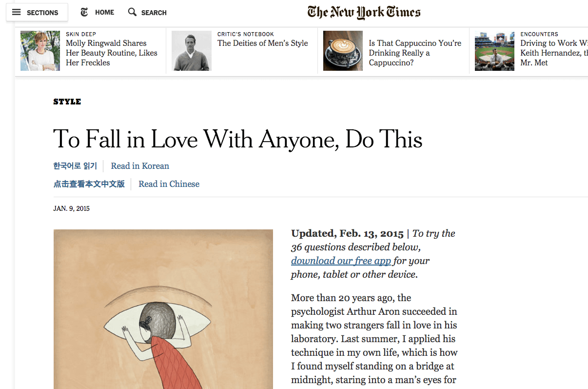Open the cappuccino cup thumbnail
588x389 pixels.
pos(343,51)
